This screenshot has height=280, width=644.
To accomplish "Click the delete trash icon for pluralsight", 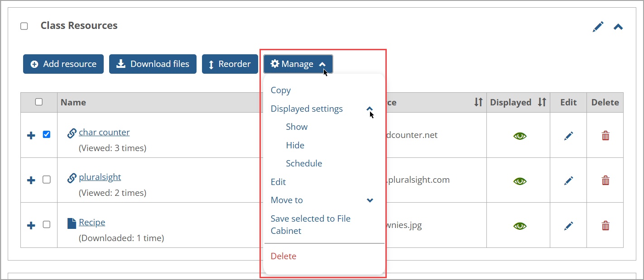I will pyautogui.click(x=606, y=180).
